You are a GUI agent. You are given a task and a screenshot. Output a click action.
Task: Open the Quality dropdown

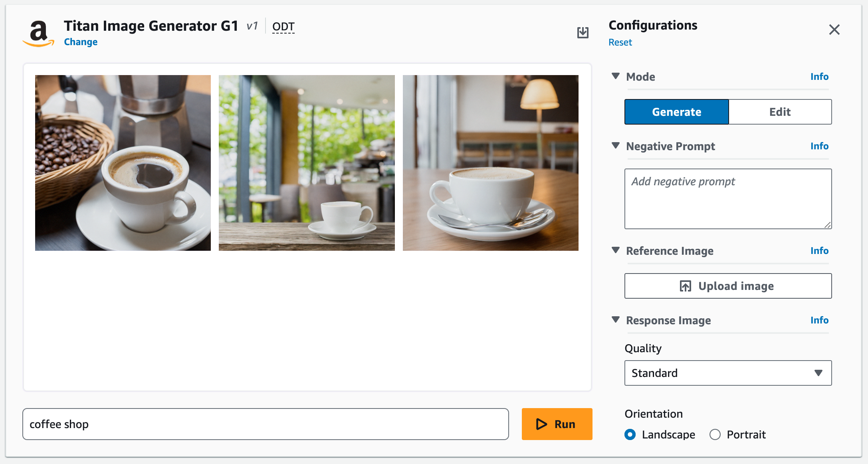[x=727, y=373]
